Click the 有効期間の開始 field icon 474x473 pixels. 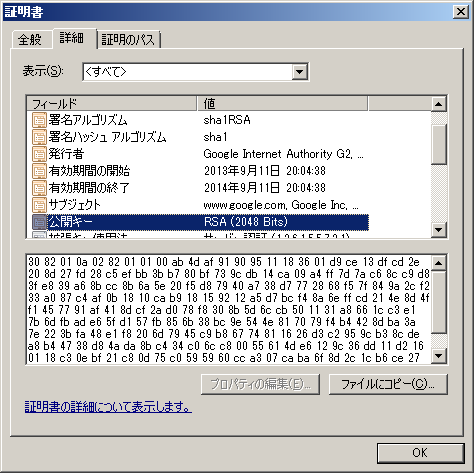click(x=39, y=171)
